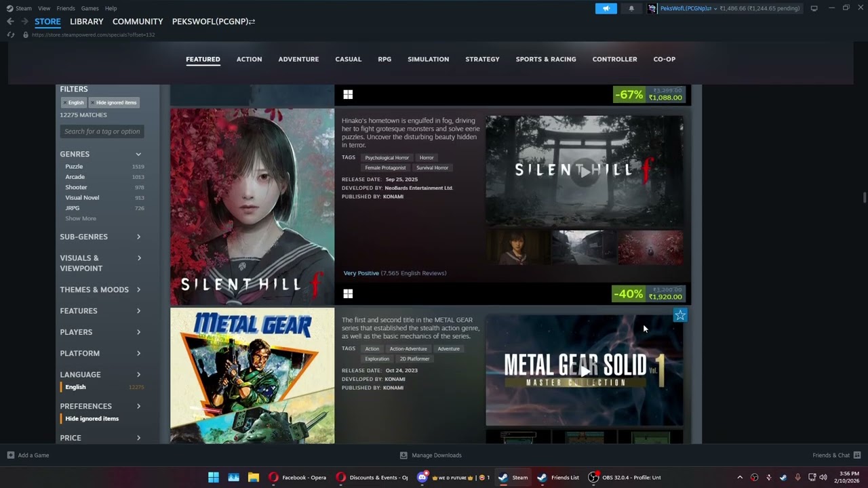This screenshot has height=488, width=868.
Task: Open Manage Downloads
Action: (x=431, y=455)
